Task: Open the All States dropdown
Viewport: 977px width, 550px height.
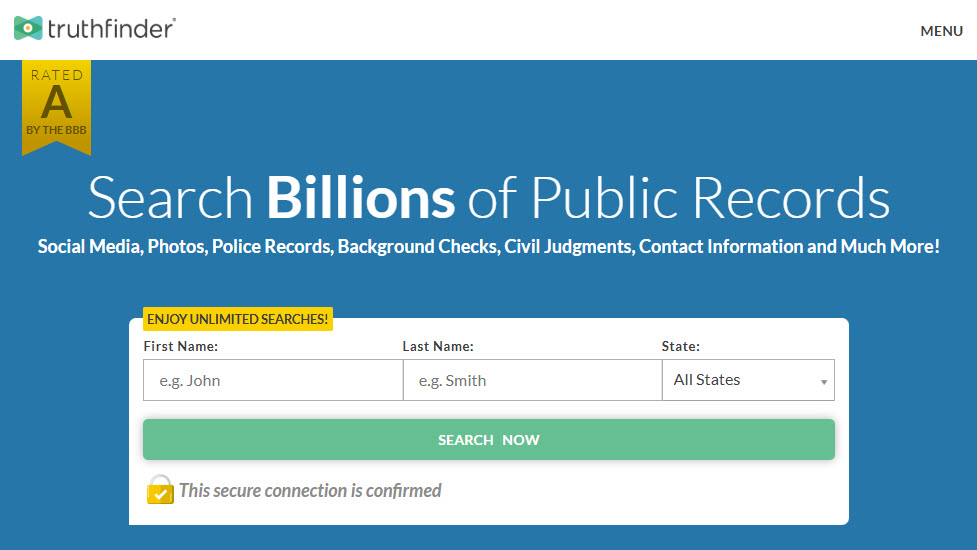Action: pyautogui.click(x=748, y=380)
